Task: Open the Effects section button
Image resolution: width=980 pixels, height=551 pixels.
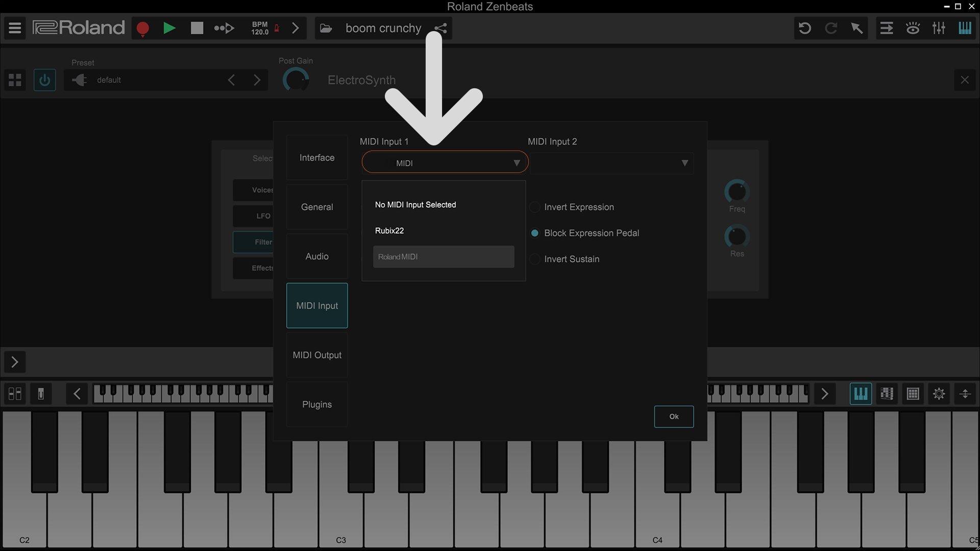Action: (x=253, y=268)
